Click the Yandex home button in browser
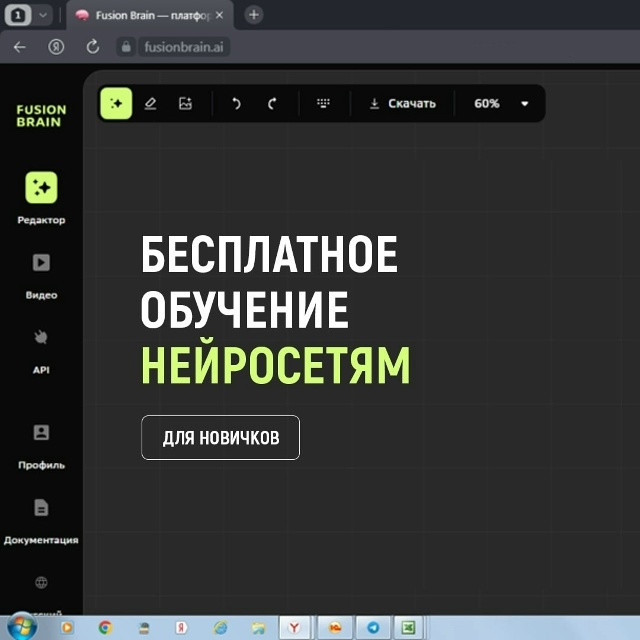640x640 pixels. tap(56, 47)
